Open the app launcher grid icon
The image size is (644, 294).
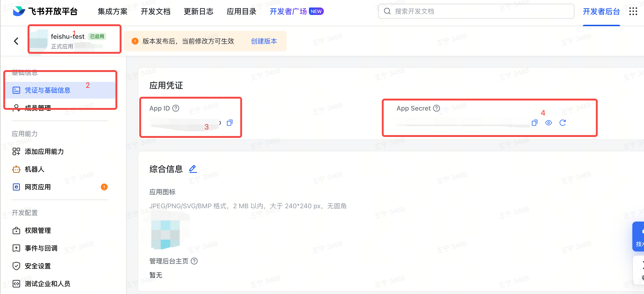click(633, 11)
